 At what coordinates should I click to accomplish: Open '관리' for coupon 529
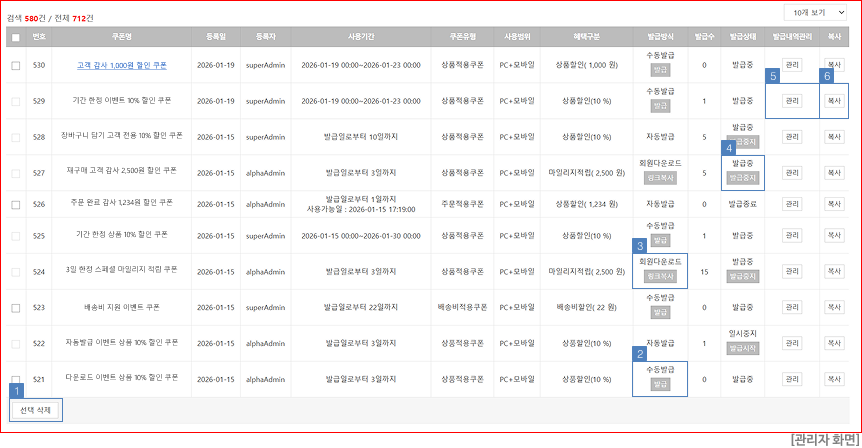792,100
